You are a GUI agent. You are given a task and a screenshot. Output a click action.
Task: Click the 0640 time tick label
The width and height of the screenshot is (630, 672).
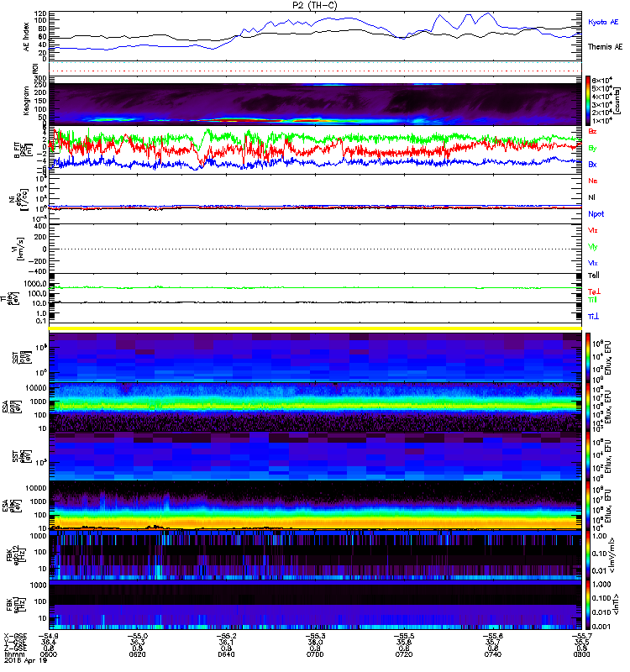226,654
